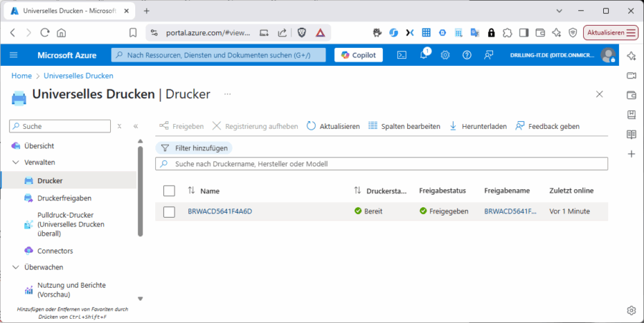The height and width of the screenshot is (323, 644).
Task: Launch Cloud Shell from the top bar
Action: click(x=401, y=55)
